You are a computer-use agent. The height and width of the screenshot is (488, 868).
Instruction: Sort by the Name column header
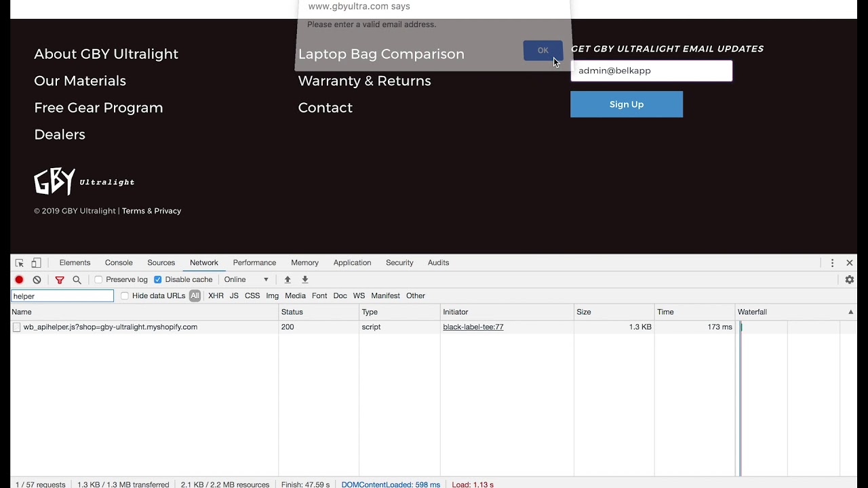click(x=144, y=312)
